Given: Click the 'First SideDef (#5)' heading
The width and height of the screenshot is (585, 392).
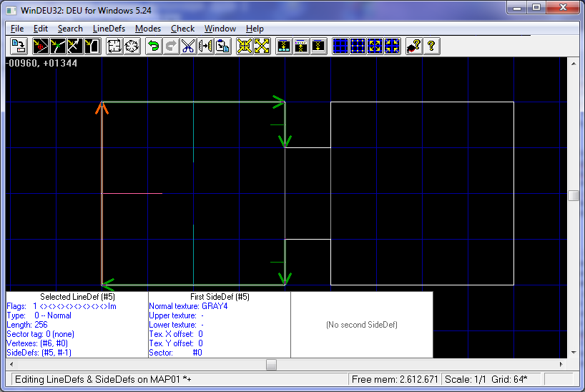Looking at the screenshot, I should coord(220,297).
